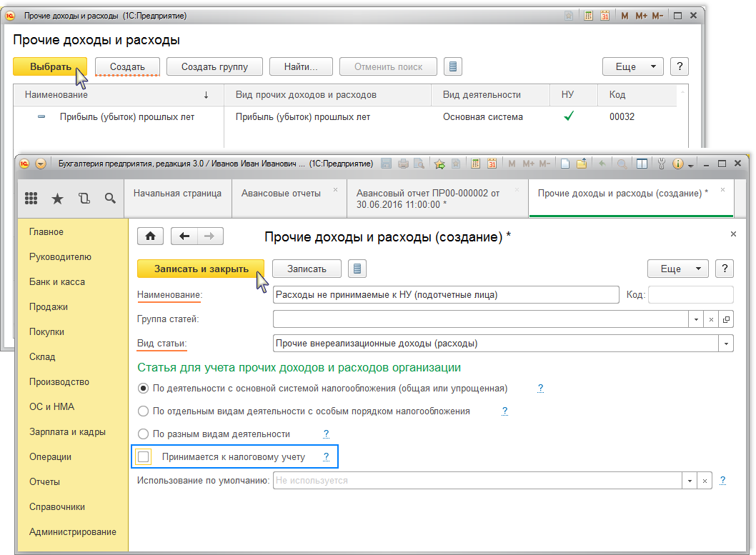Select 'По отдельным видам деятельности' radio button

pyautogui.click(x=143, y=411)
